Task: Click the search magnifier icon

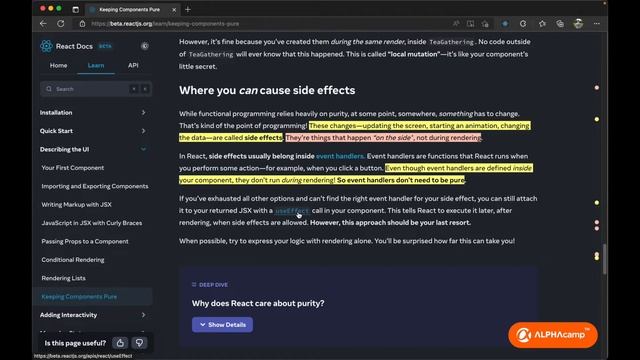Action: [x=49, y=89]
